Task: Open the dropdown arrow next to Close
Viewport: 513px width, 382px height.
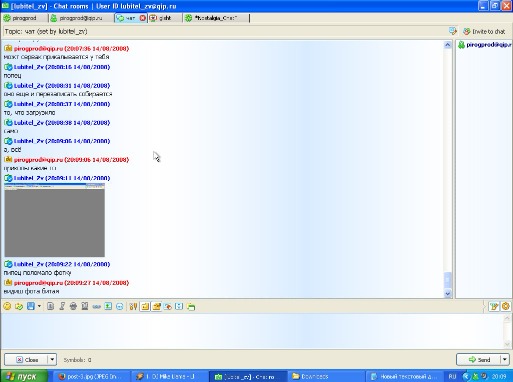Action: [52, 360]
